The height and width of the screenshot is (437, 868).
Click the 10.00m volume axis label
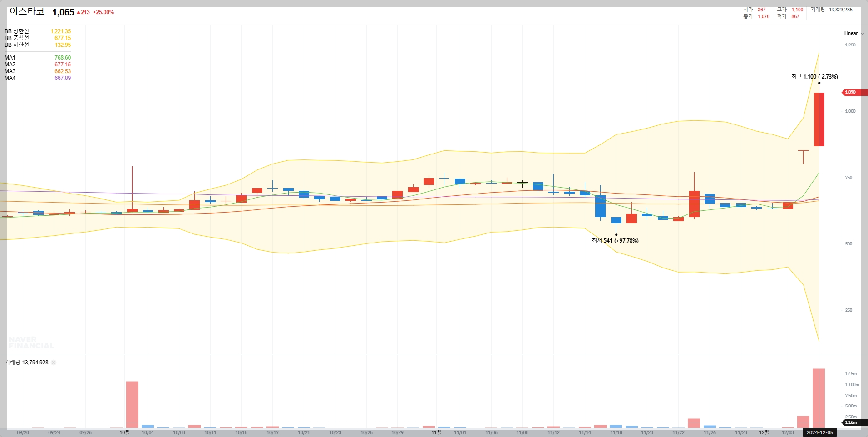[x=852, y=385]
